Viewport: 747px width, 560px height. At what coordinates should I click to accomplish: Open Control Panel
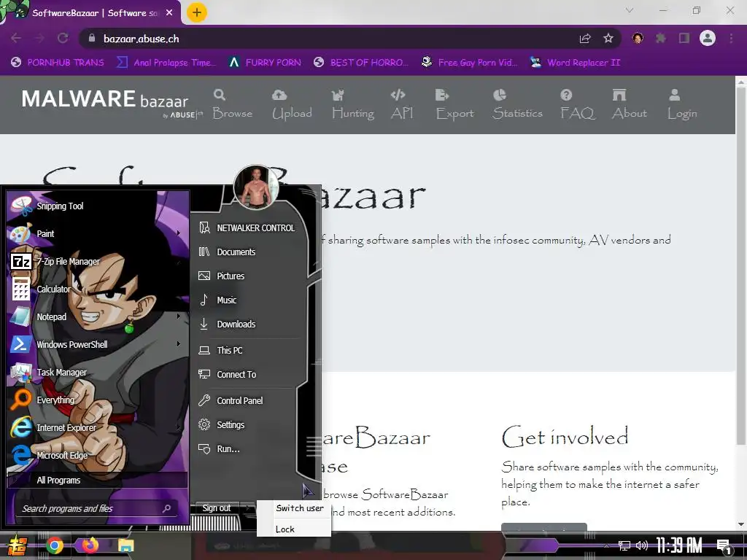click(x=248, y=400)
